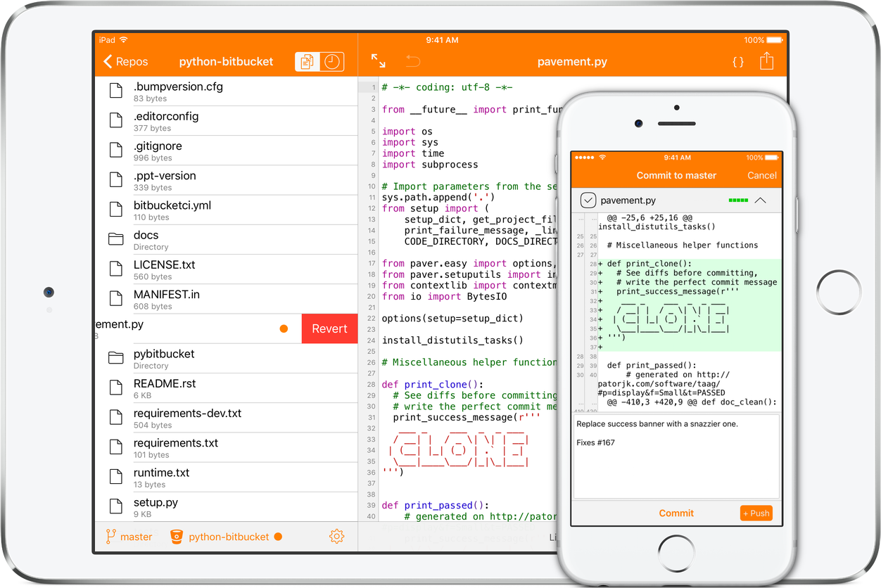Tap the branch icon beside master
Screen dimensions: 881x588
(x=110, y=536)
